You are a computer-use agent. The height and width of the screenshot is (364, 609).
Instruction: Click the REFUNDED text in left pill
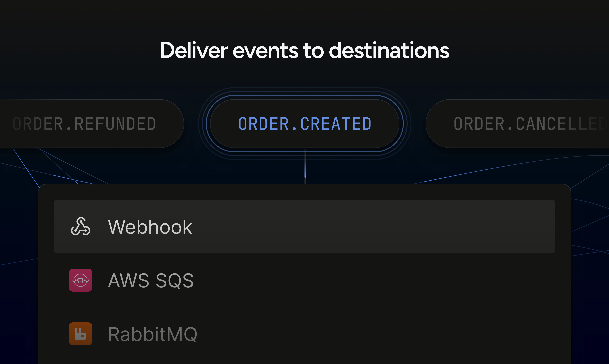pyautogui.click(x=115, y=124)
